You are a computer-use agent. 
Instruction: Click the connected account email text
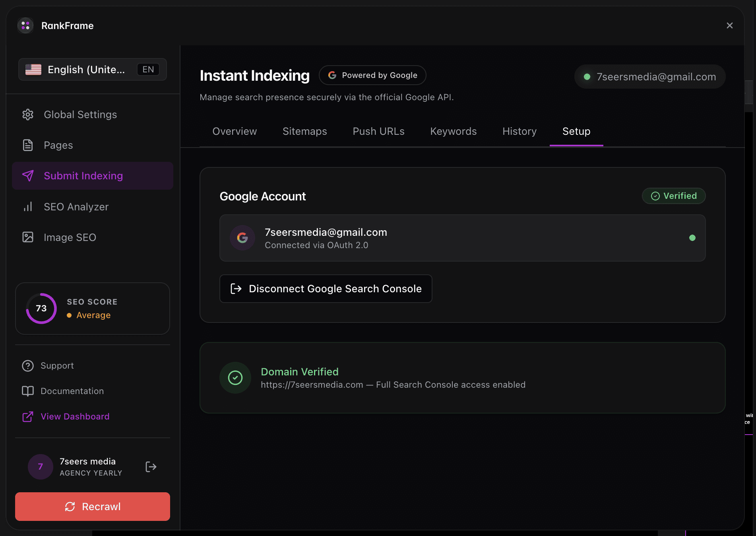pos(326,232)
